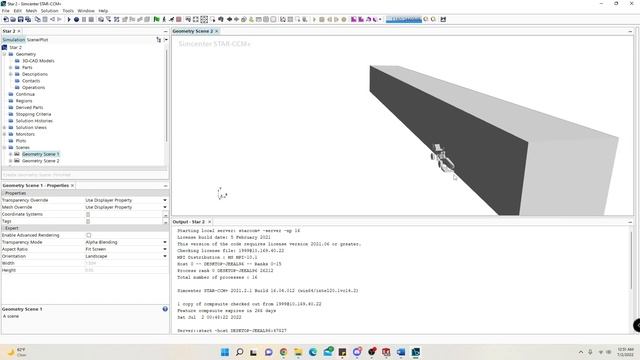Image resolution: width=640 pixels, height=360 pixels.
Task: Click the Generate Surface Mesh icon
Action: pos(101,19)
